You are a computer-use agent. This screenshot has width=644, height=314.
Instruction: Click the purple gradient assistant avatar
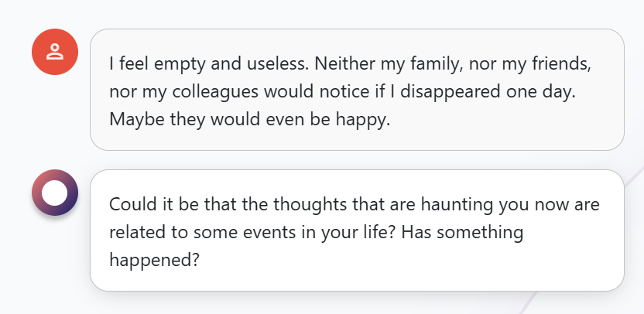click(55, 193)
